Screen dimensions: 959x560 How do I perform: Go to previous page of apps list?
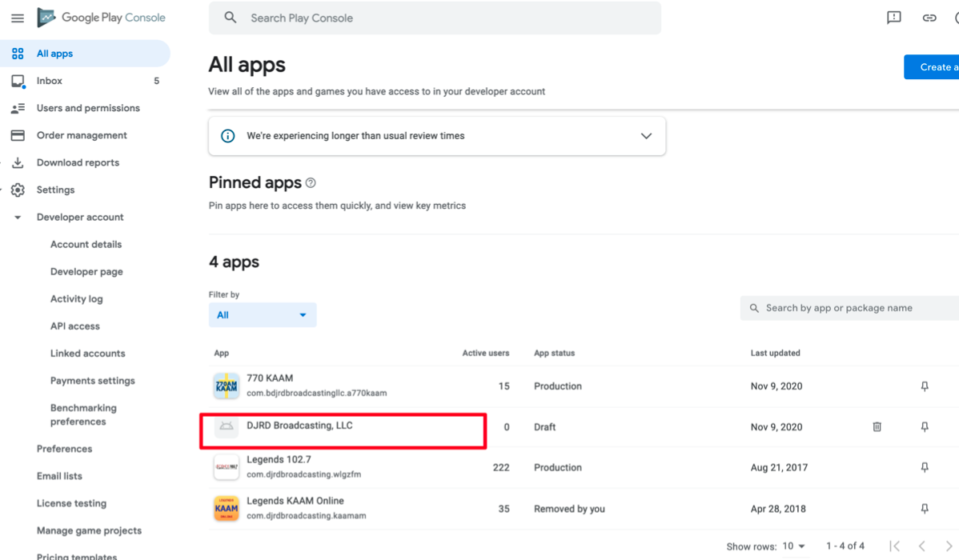pyautogui.click(x=921, y=546)
